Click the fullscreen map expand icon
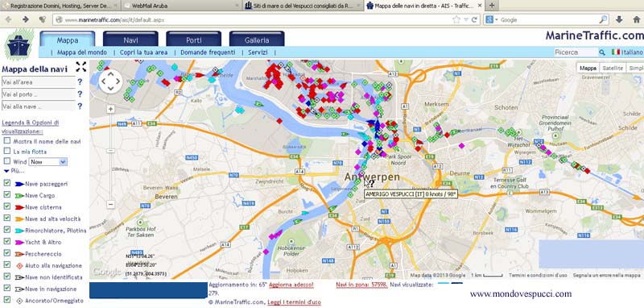644x308 pixels. [81, 67]
